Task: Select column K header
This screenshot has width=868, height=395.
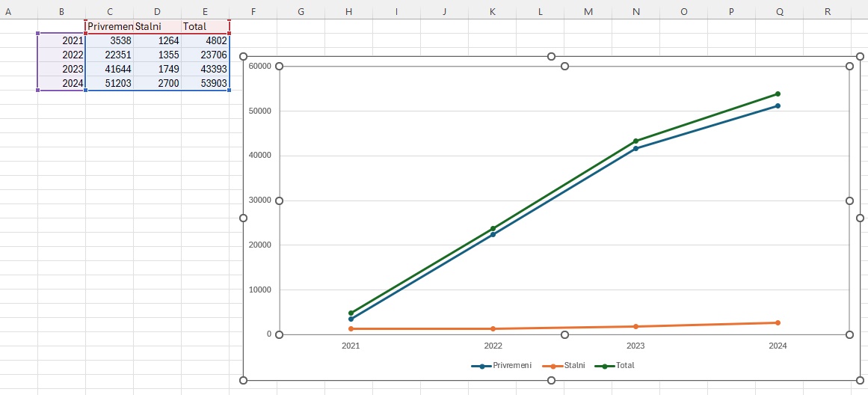Action: [x=493, y=11]
